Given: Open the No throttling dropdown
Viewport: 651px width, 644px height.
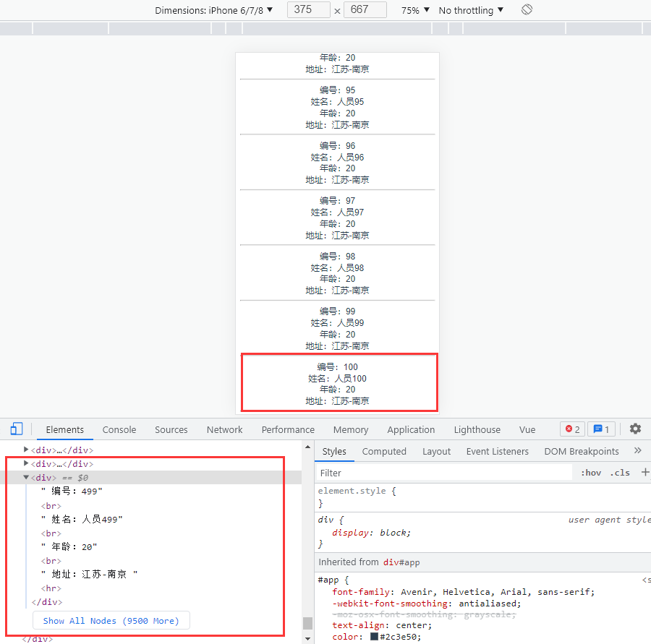Looking at the screenshot, I should click(x=471, y=10).
